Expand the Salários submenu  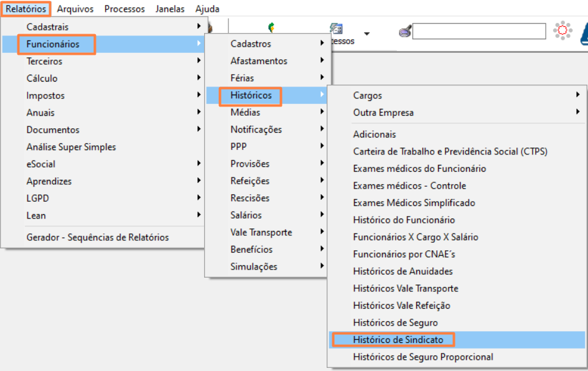tap(266, 215)
